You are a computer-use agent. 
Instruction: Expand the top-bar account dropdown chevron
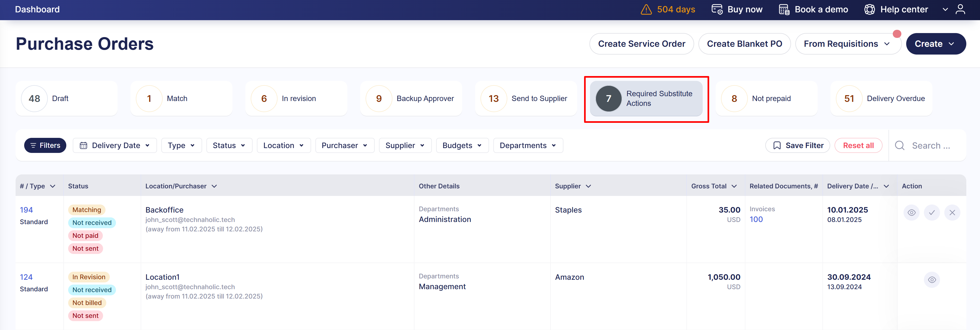tap(945, 9)
